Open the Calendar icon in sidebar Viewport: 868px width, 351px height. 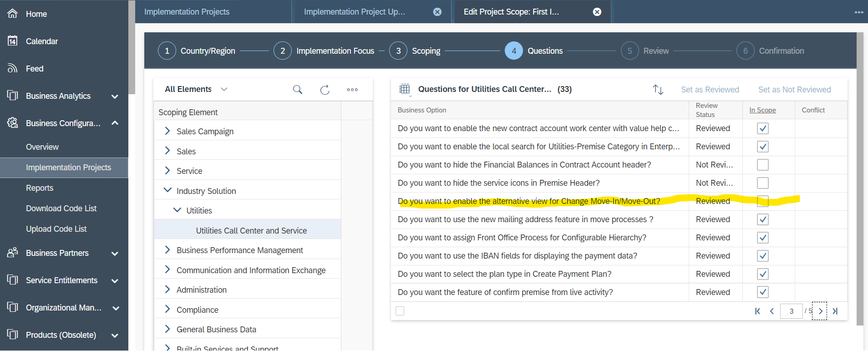click(x=13, y=41)
